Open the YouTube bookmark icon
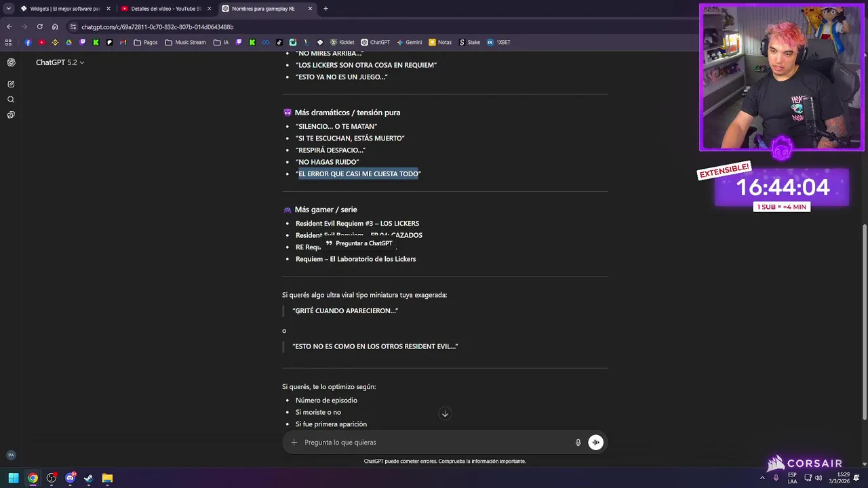 click(x=41, y=42)
